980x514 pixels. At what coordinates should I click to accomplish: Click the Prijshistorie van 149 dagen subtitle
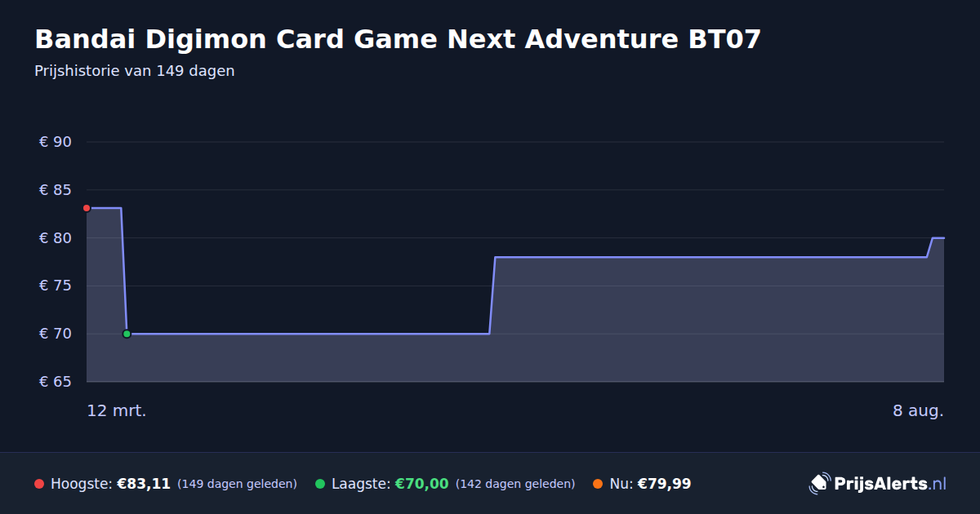(135, 71)
